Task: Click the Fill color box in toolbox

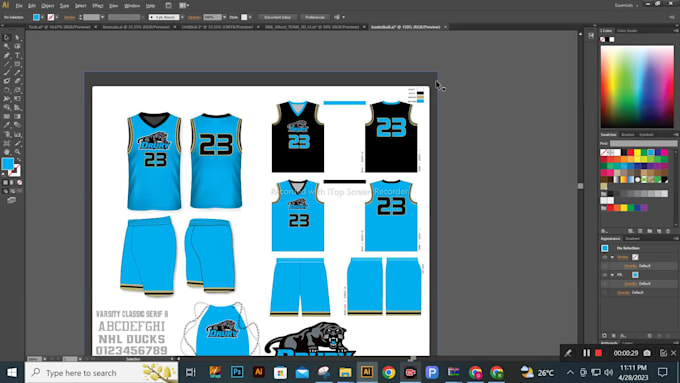Action: [x=8, y=164]
